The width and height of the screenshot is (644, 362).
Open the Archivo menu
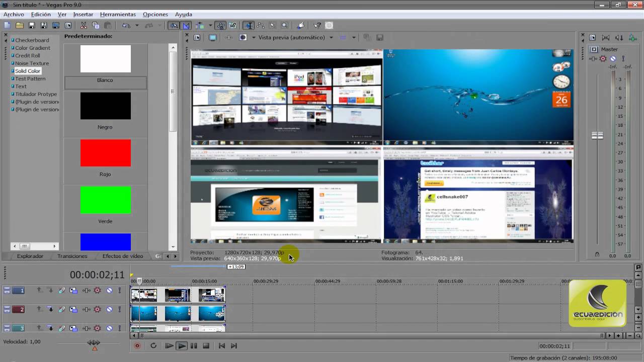click(x=14, y=14)
